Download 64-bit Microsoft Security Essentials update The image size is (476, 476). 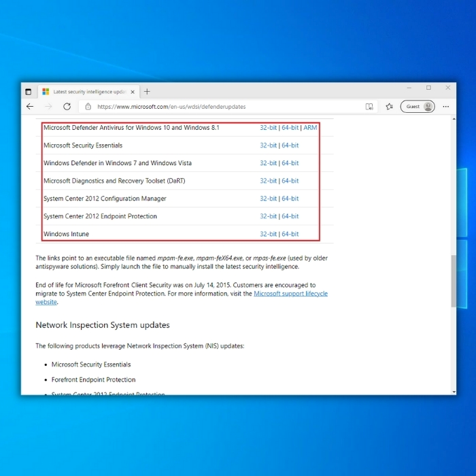(290, 146)
